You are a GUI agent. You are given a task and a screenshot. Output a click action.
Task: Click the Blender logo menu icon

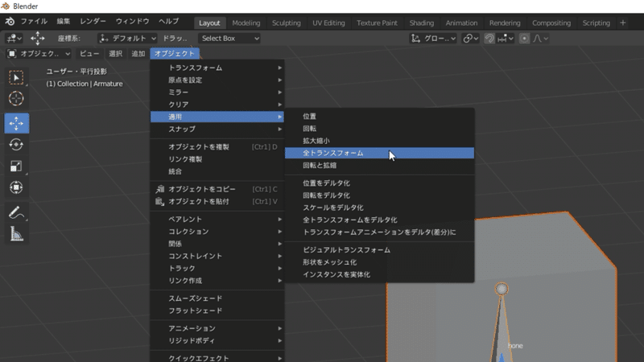coord(10,22)
